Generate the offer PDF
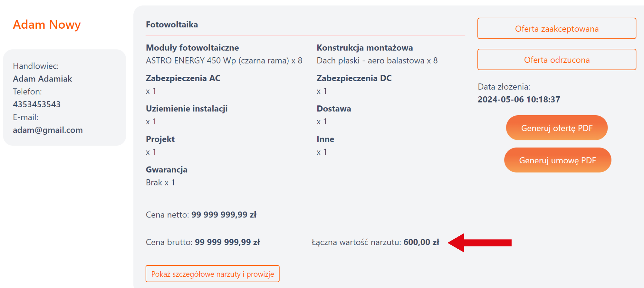644x288 pixels. click(x=557, y=128)
